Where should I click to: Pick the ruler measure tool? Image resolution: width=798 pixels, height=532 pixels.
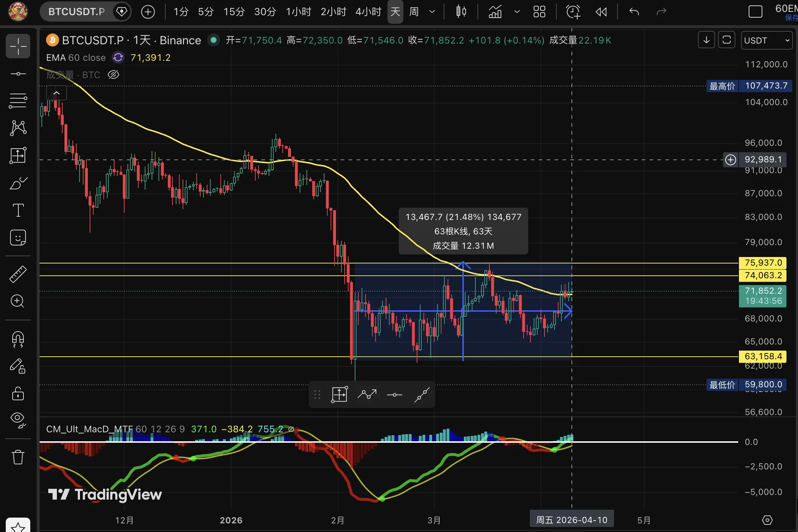tap(18, 274)
